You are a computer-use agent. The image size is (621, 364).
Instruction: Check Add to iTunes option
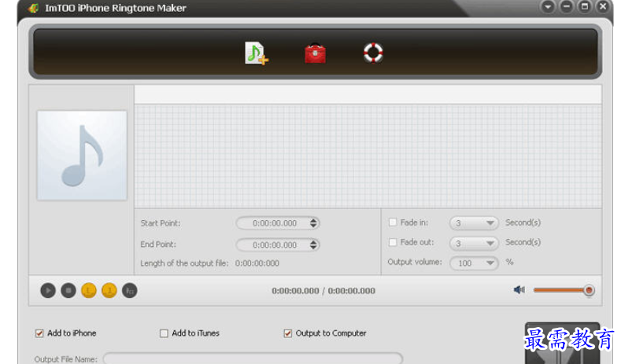tap(164, 333)
